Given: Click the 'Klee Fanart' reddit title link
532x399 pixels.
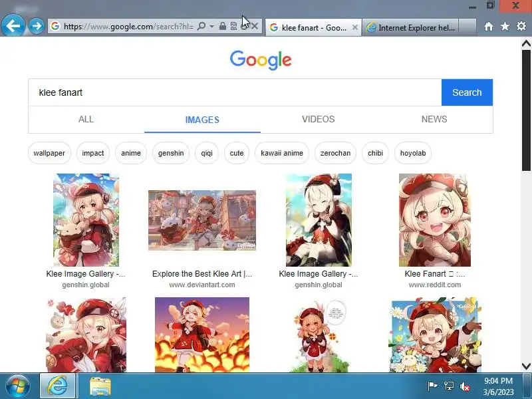Looking at the screenshot, I should pyautogui.click(x=435, y=274).
